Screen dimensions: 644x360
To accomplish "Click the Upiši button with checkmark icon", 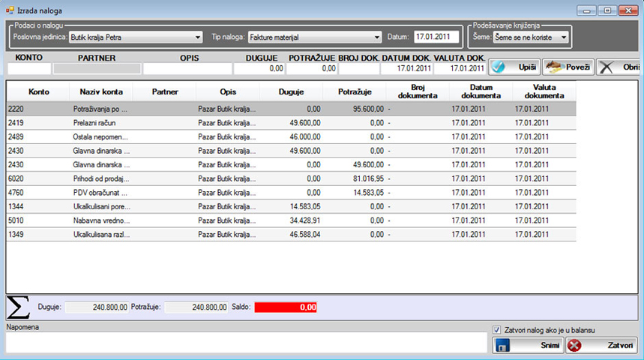I will pos(514,67).
